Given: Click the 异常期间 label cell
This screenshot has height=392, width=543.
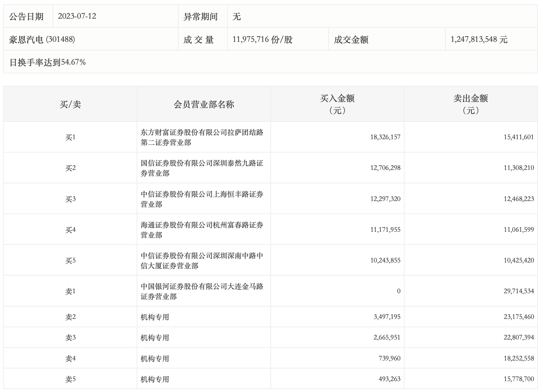Looking at the screenshot, I should coord(200,17).
